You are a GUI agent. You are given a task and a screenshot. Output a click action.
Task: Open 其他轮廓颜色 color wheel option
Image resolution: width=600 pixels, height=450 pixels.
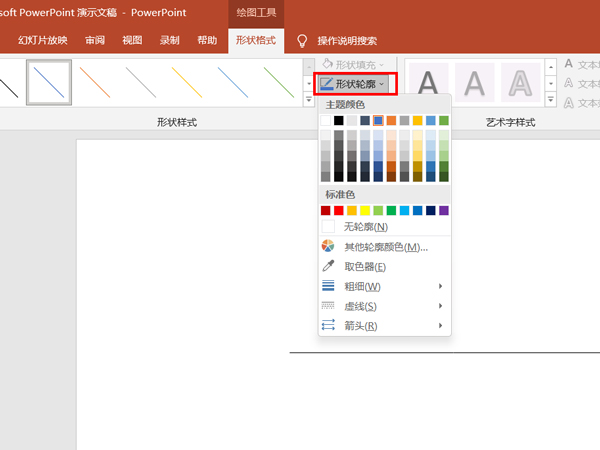coord(328,246)
